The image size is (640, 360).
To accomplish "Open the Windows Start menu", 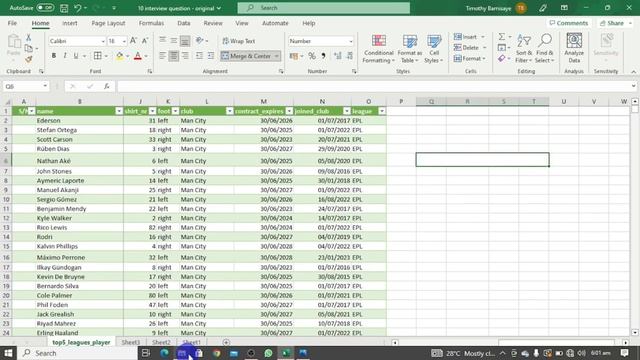I will click(x=8, y=353).
